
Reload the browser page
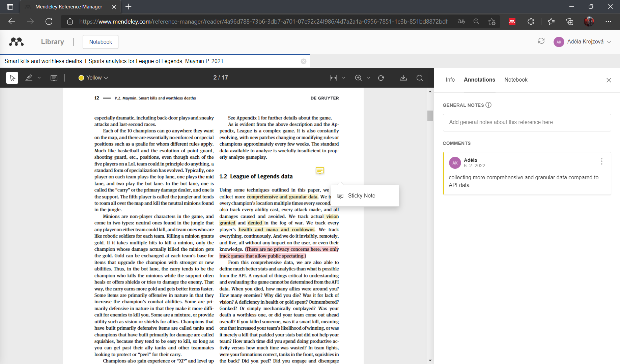[49, 22]
